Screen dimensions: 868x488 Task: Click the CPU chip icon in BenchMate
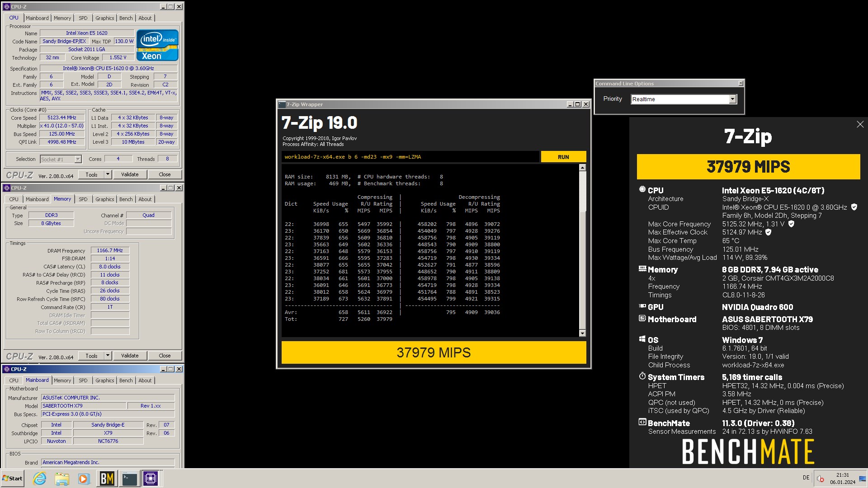click(x=642, y=190)
